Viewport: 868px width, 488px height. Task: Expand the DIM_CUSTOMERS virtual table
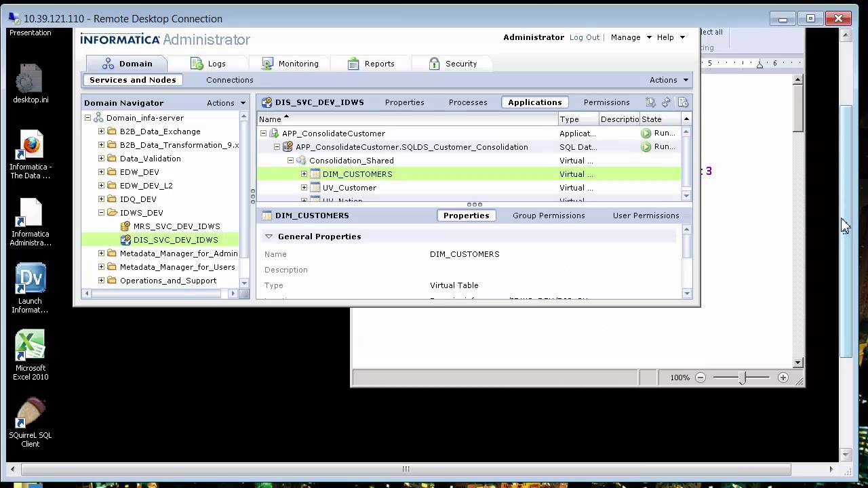[x=304, y=174]
